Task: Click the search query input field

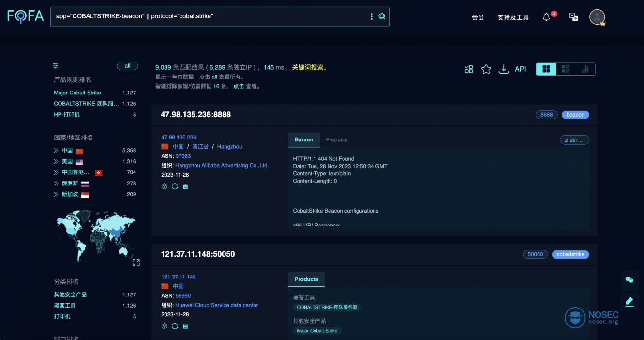Action: click(x=210, y=16)
